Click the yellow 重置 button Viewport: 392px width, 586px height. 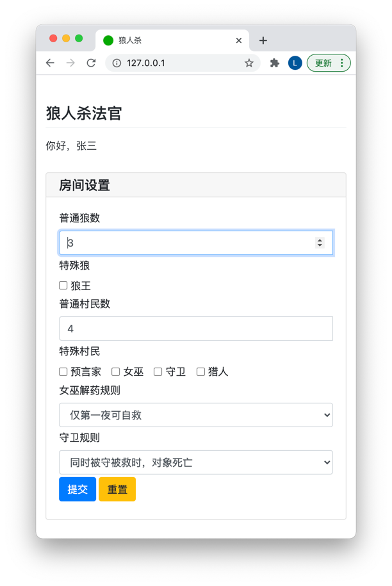(x=117, y=489)
